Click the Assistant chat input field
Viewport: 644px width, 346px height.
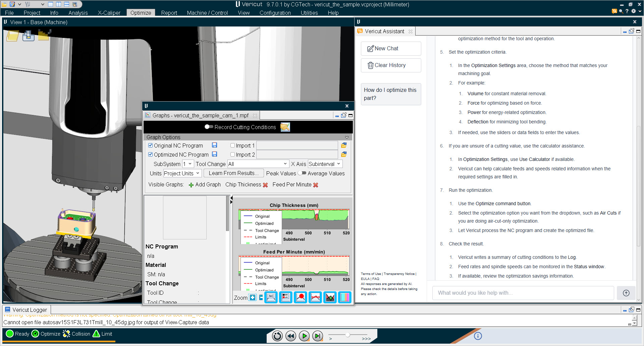523,293
